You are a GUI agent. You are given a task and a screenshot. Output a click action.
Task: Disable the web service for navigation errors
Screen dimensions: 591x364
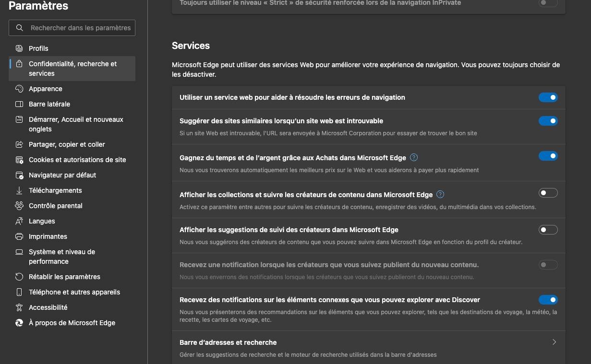(x=548, y=97)
